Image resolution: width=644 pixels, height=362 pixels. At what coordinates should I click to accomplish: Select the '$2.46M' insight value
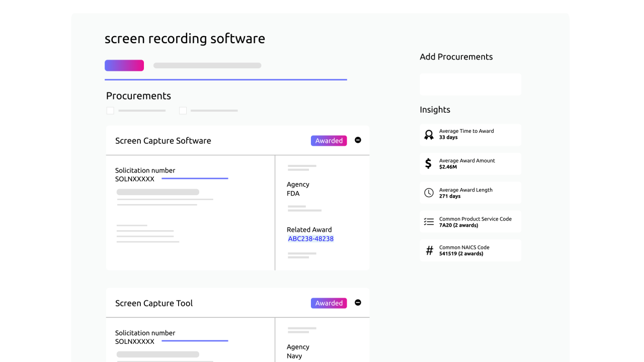(448, 167)
